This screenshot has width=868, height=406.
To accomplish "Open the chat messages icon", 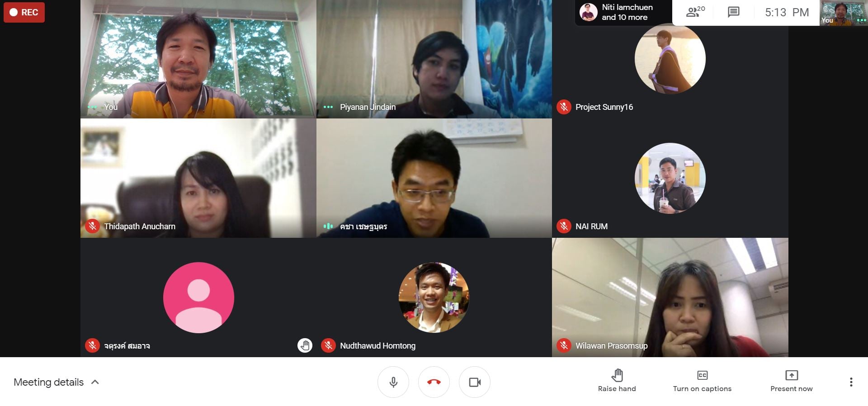I will point(733,12).
